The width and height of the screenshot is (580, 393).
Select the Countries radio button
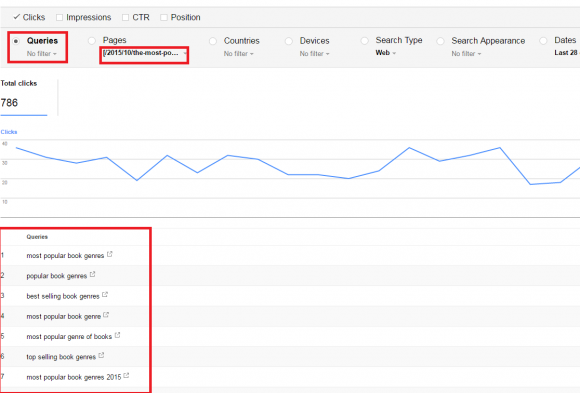[x=213, y=41]
